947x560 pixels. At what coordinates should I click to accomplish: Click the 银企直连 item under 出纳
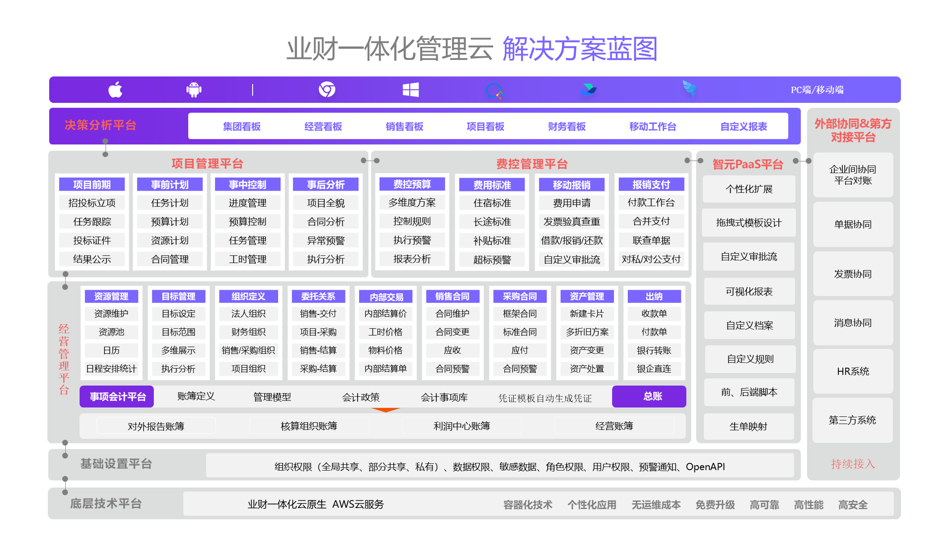click(x=654, y=369)
